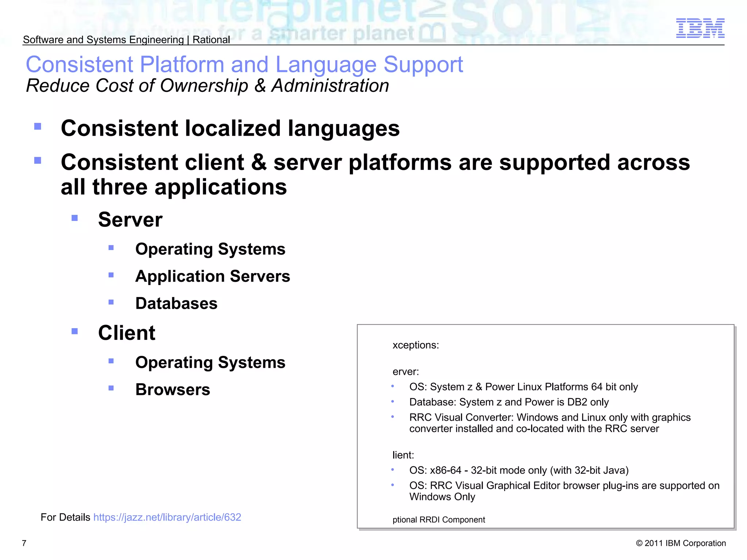Click the 'Consistent localized languages' bullet

click(230, 128)
